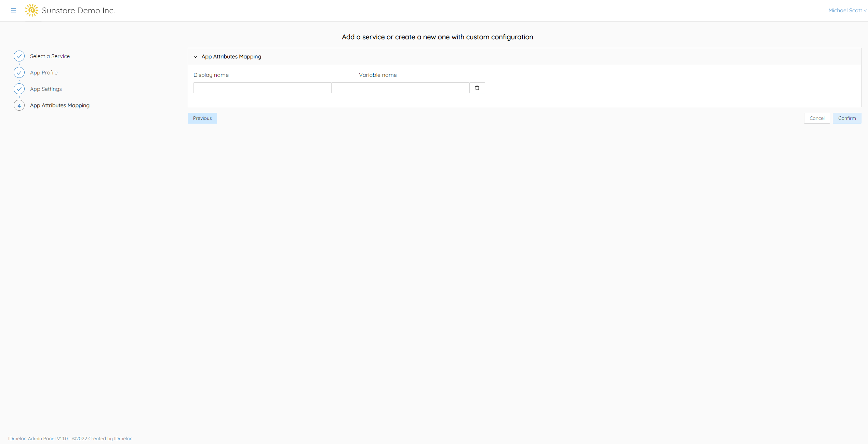Go to the App Profile step
This screenshot has width=868, height=444.
coord(44,72)
